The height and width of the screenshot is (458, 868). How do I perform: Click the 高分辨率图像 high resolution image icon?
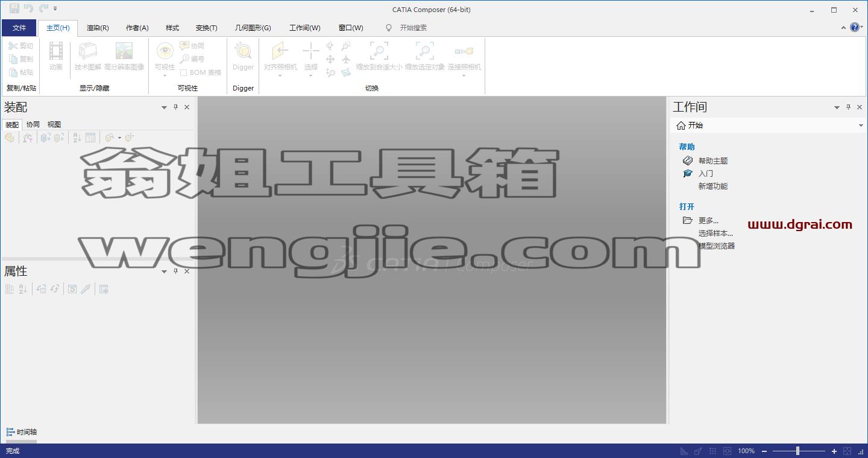tap(124, 51)
